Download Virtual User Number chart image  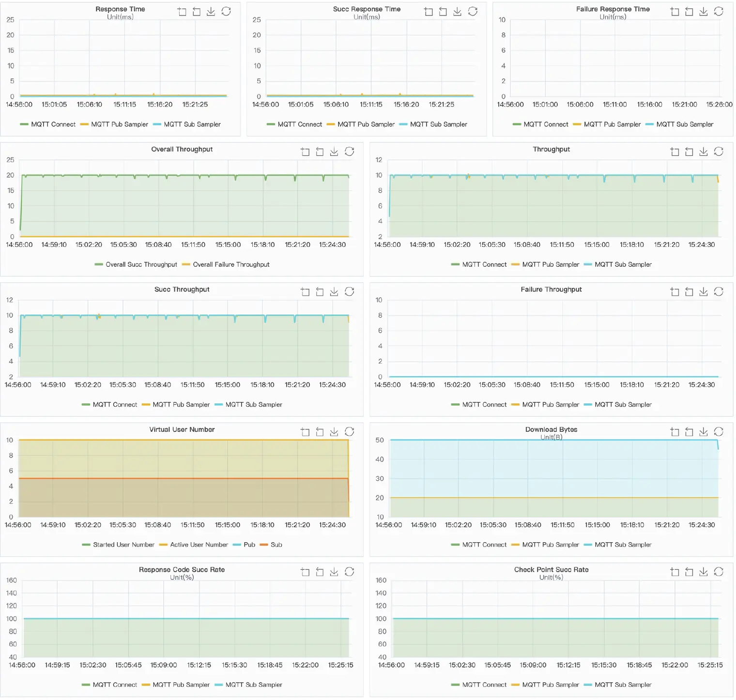334,432
